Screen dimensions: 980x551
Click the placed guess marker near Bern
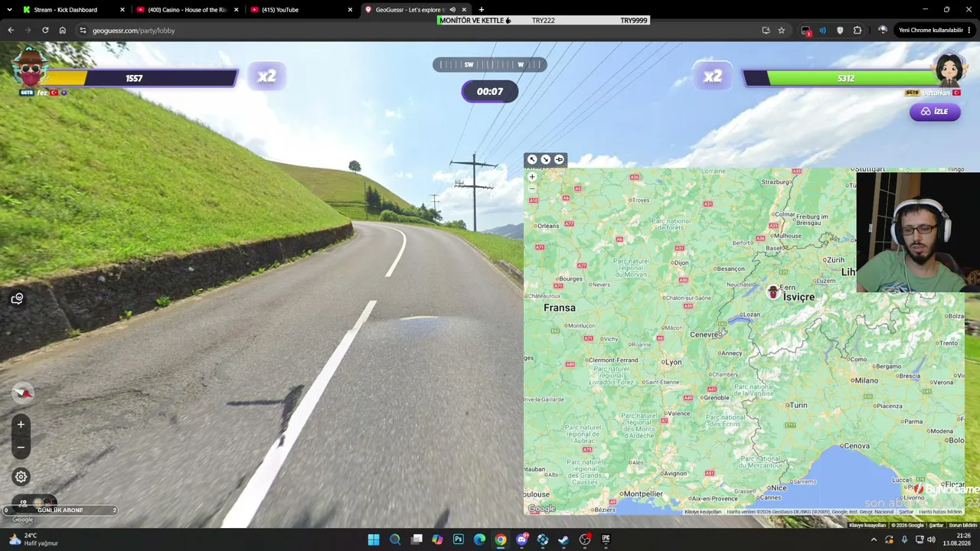click(773, 292)
